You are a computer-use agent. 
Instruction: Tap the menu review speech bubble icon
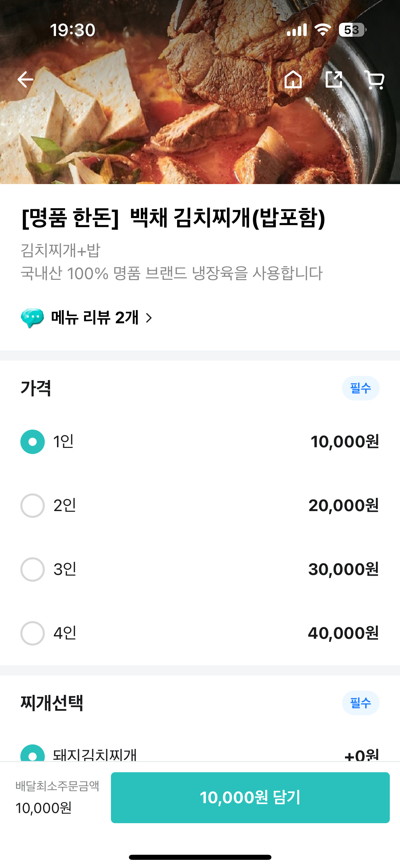pos(32,318)
